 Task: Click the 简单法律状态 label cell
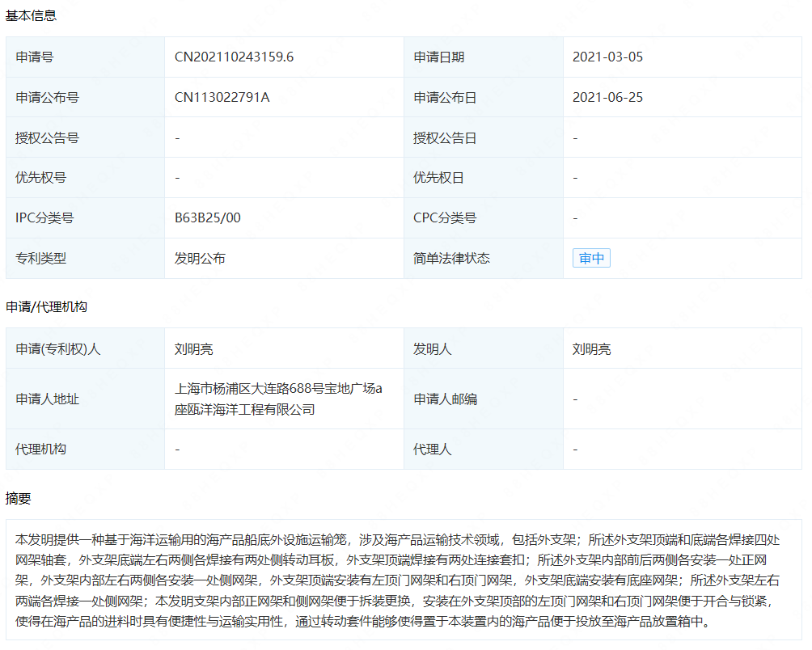click(x=484, y=258)
